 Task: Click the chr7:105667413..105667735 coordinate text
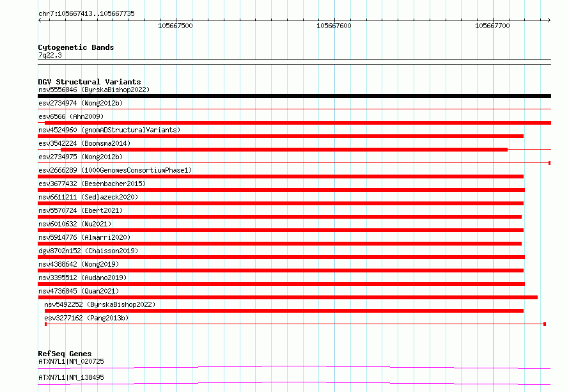[x=86, y=13]
